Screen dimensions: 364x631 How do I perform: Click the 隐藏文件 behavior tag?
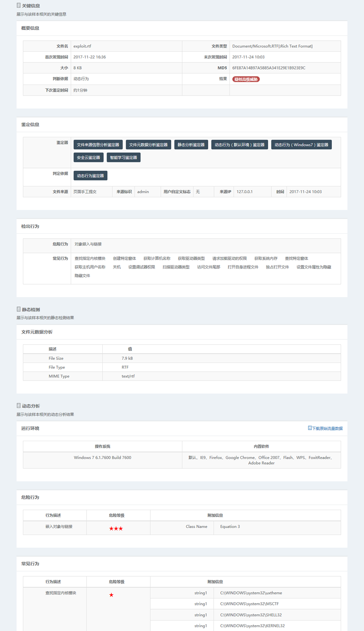(82, 275)
